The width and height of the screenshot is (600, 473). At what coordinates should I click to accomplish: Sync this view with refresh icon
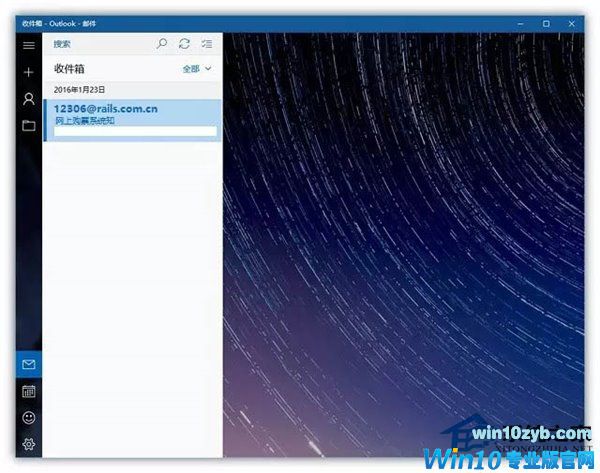(184, 44)
